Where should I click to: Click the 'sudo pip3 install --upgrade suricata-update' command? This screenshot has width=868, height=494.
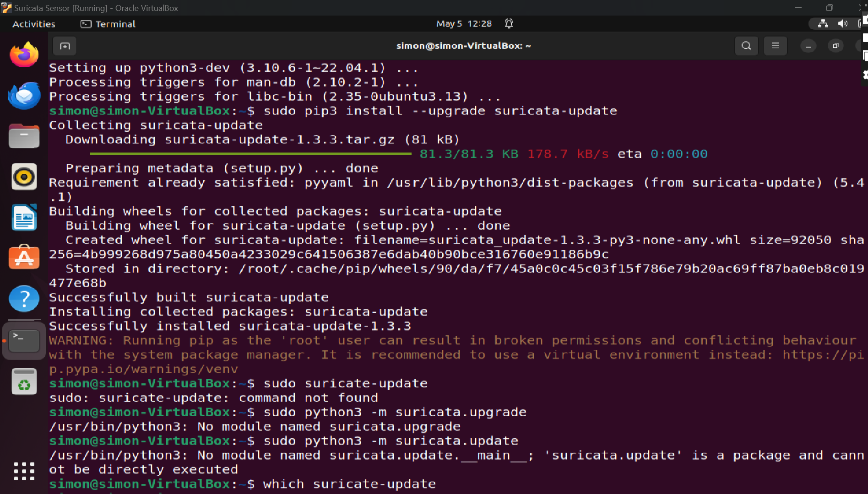pyautogui.click(x=440, y=111)
